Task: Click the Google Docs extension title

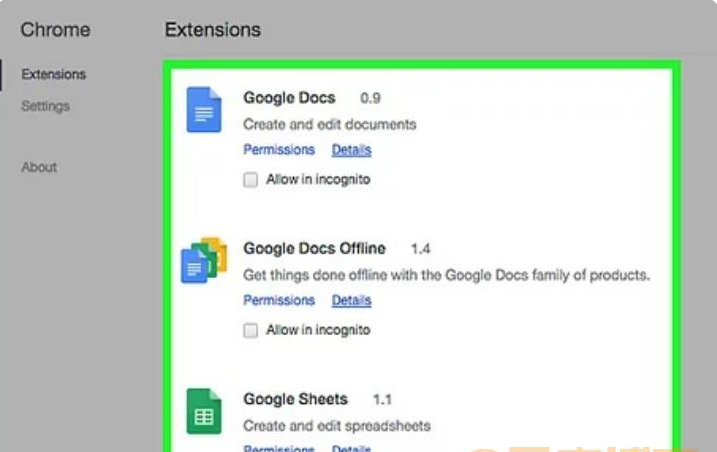Action: pyautogui.click(x=289, y=97)
